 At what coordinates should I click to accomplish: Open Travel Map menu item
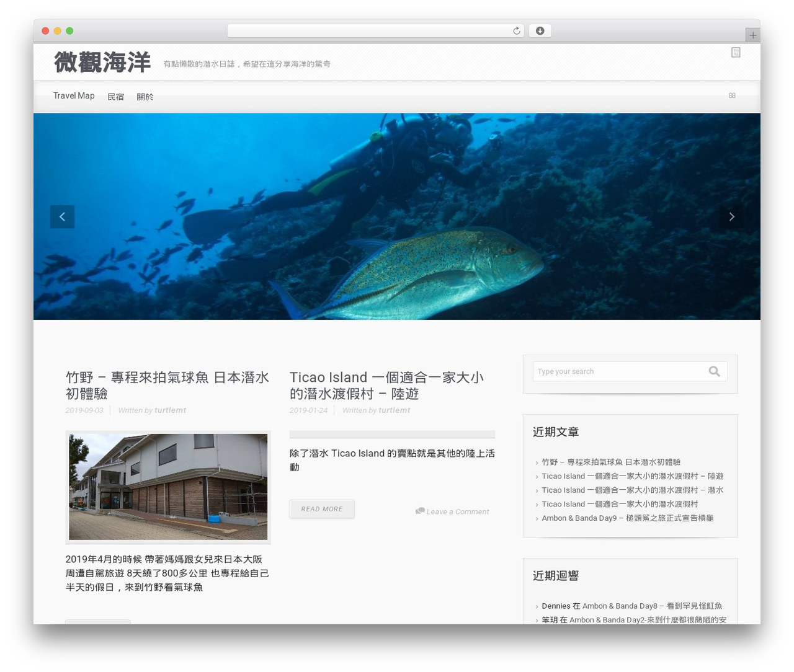pos(74,95)
